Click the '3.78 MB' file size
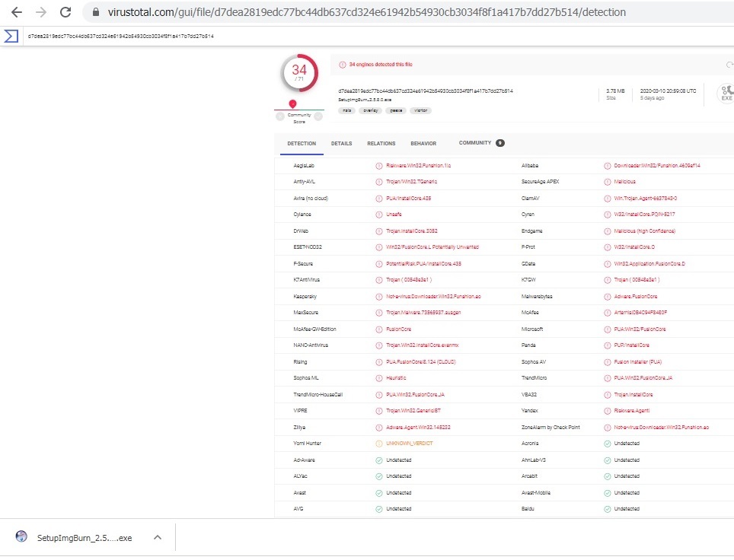The width and height of the screenshot is (734, 560). [615, 91]
